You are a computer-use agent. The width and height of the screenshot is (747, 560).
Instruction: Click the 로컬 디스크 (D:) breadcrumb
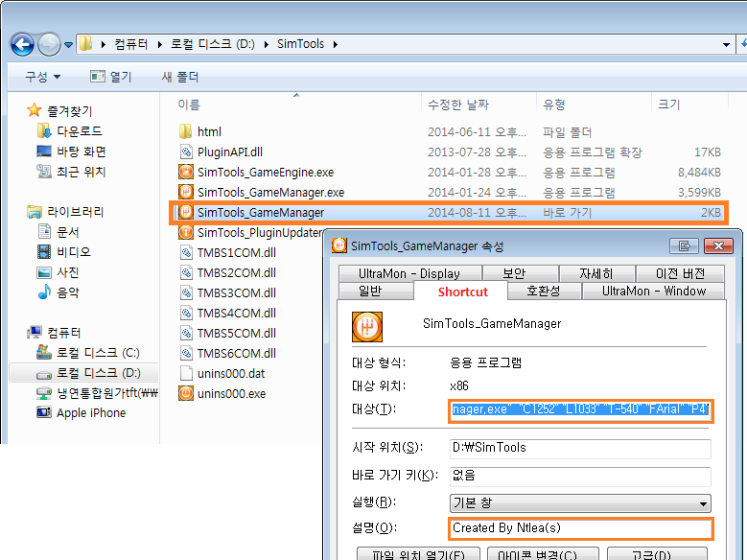(213, 44)
